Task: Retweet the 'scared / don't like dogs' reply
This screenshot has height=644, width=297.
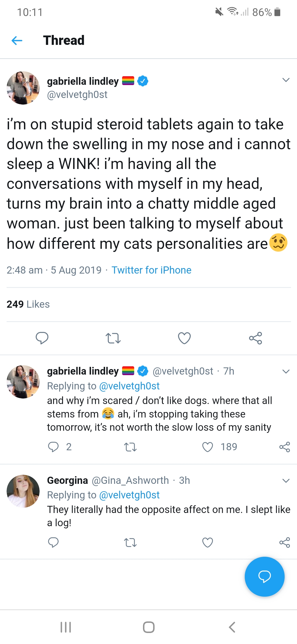Action: 130,447
